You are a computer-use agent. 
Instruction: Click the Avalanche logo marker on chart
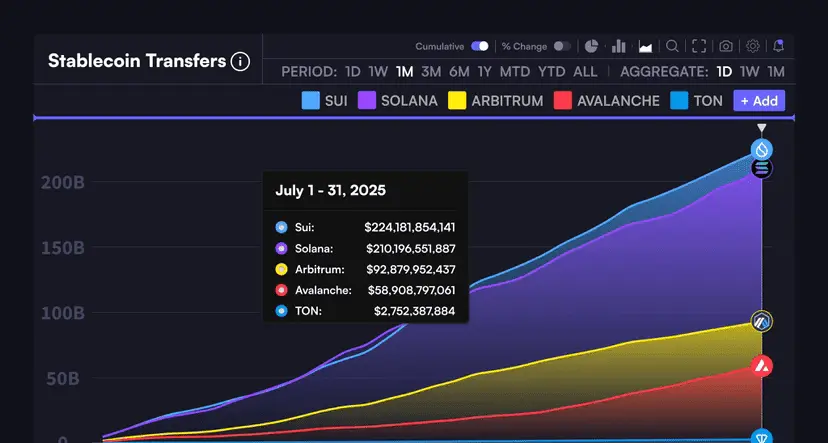click(761, 365)
